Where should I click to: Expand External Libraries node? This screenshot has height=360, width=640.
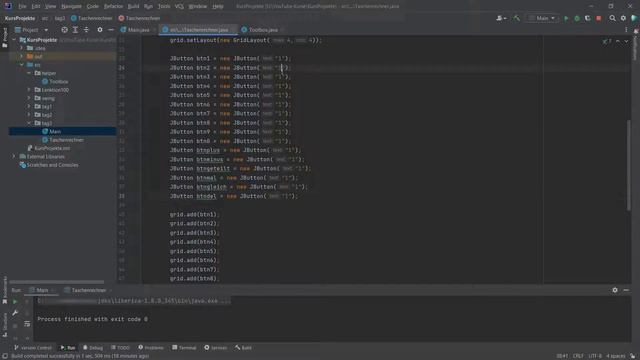coord(14,157)
